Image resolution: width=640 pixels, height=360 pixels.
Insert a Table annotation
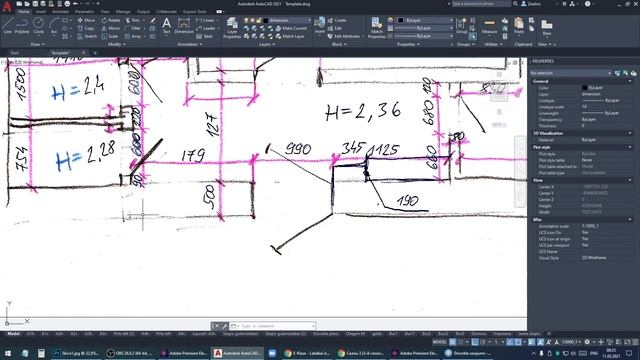(x=205, y=36)
